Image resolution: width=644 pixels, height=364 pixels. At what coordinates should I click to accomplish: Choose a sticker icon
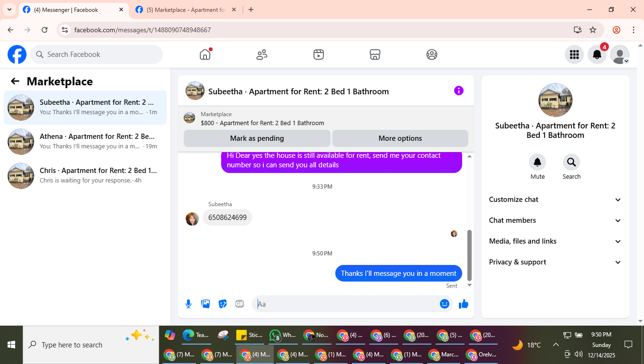223,304
